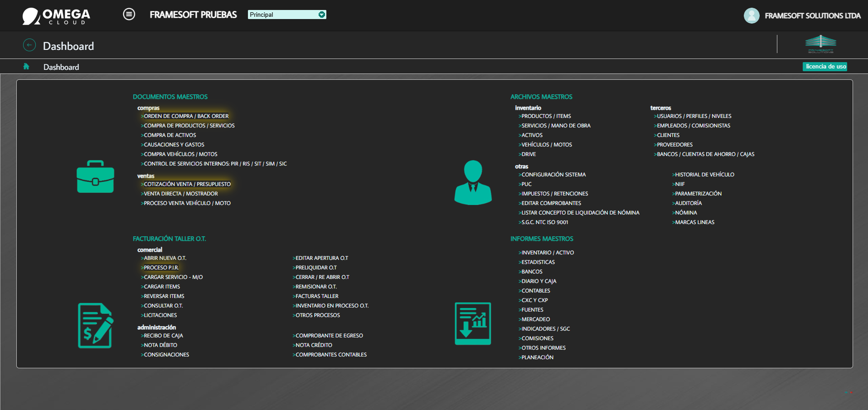Click the Omega Cloud logo
The height and width of the screenshot is (410, 868).
(x=56, y=16)
